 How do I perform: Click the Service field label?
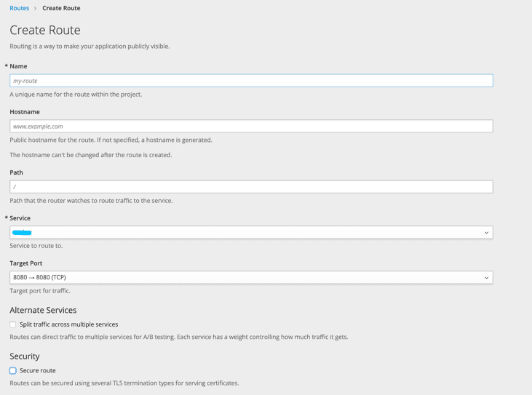(x=20, y=218)
